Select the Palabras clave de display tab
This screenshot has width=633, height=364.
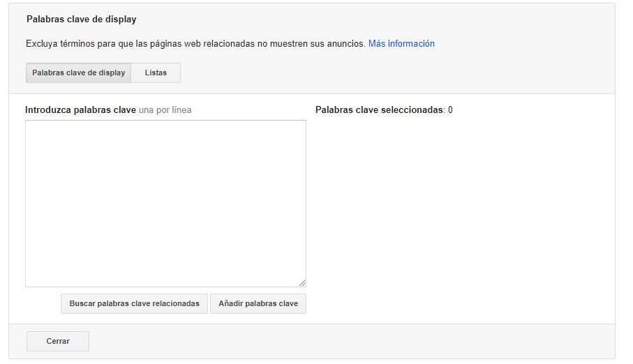pyautogui.click(x=78, y=73)
